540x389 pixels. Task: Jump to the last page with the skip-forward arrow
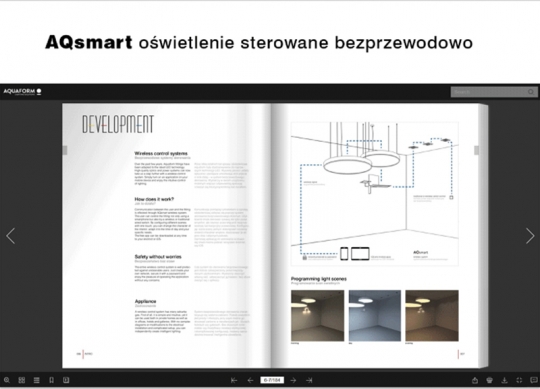(309, 380)
